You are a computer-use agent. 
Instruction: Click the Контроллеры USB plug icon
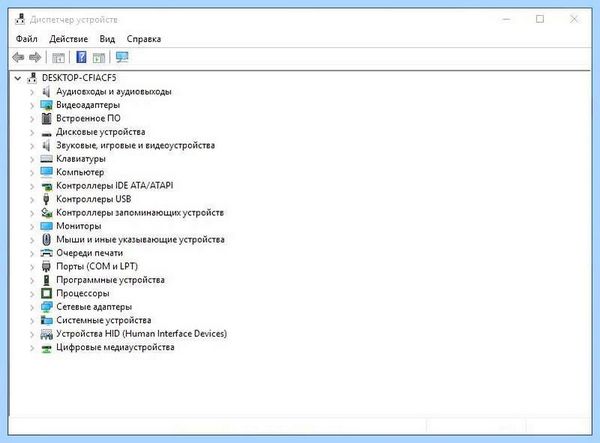click(x=46, y=199)
